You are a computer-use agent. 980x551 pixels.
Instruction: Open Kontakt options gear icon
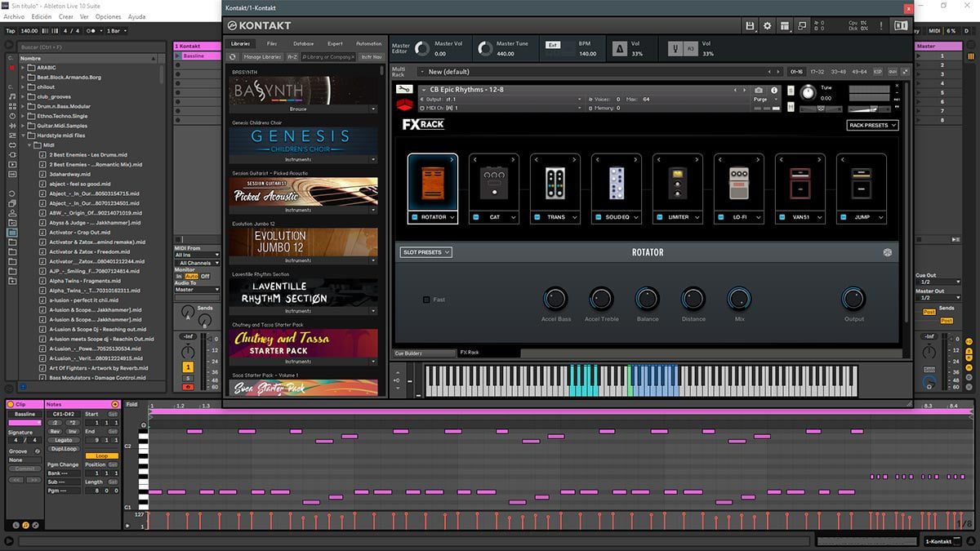click(x=767, y=26)
